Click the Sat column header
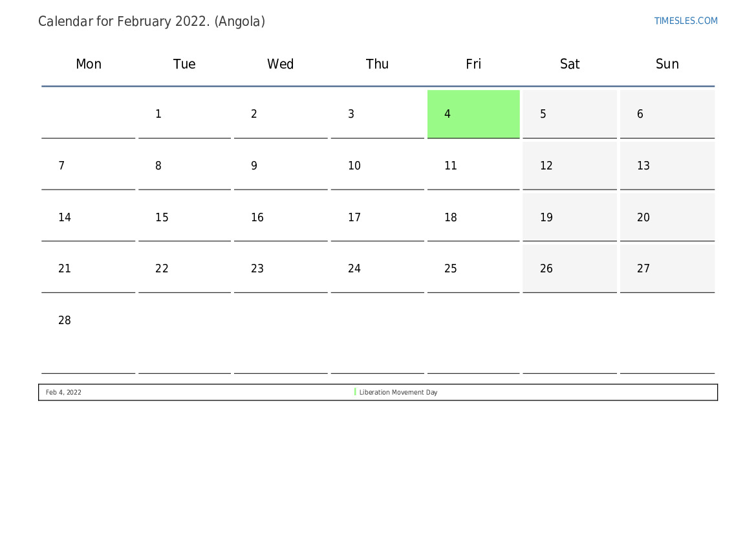This screenshot has height=535, width=756. pyautogui.click(x=569, y=63)
